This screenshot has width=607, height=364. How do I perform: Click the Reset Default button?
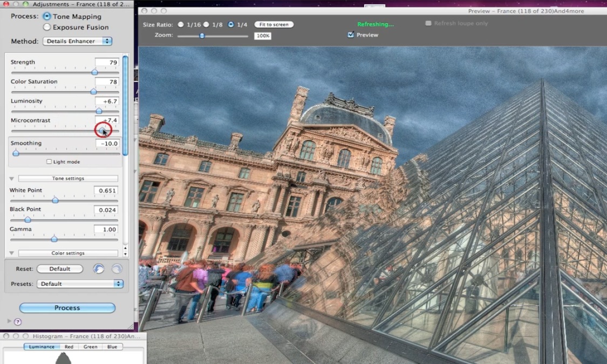click(x=60, y=269)
